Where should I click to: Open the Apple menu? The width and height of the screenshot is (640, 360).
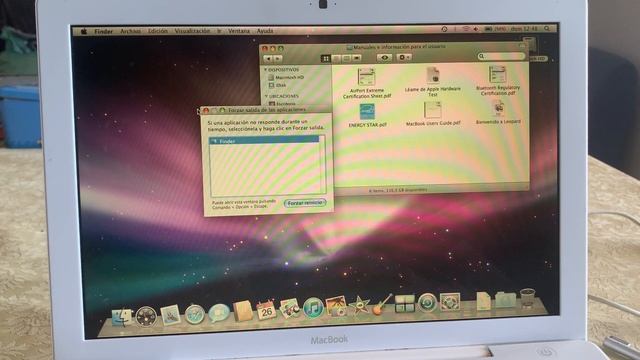(84, 31)
